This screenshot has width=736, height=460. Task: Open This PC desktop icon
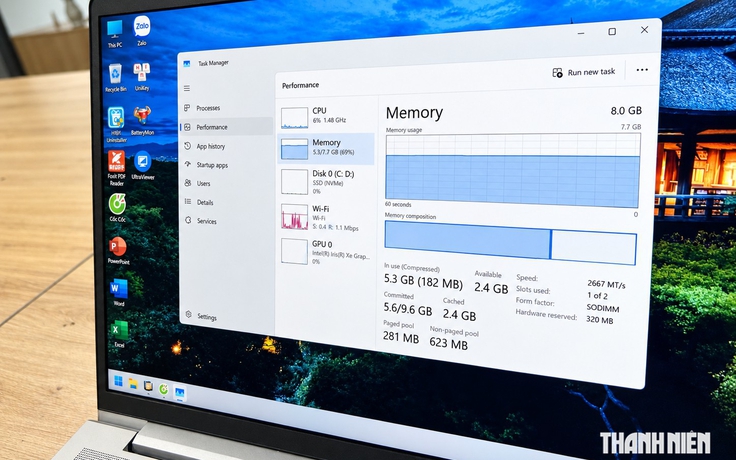tap(115, 34)
